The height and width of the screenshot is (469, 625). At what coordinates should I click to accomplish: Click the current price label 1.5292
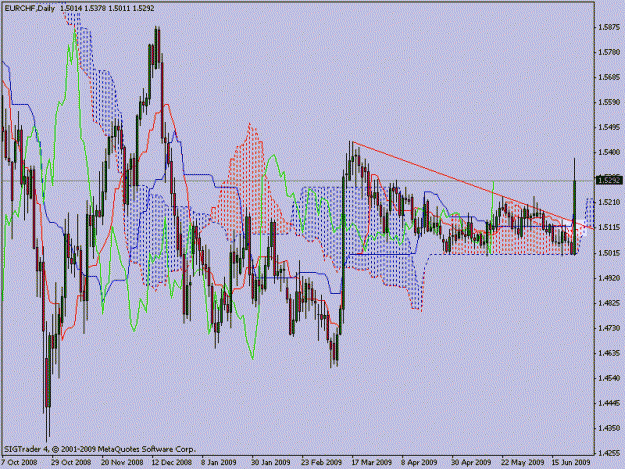(x=609, y=181)
